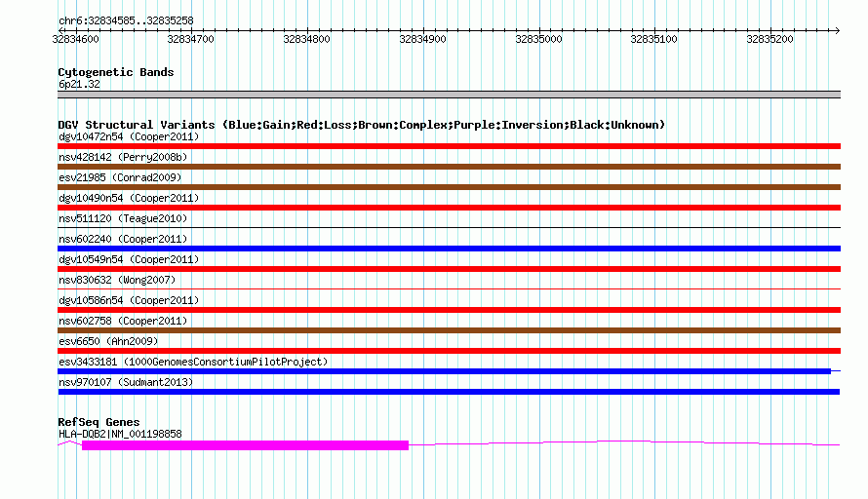Click the 32835100 ruler tick label
Screen dimensions: 868x499
(653, 39)
